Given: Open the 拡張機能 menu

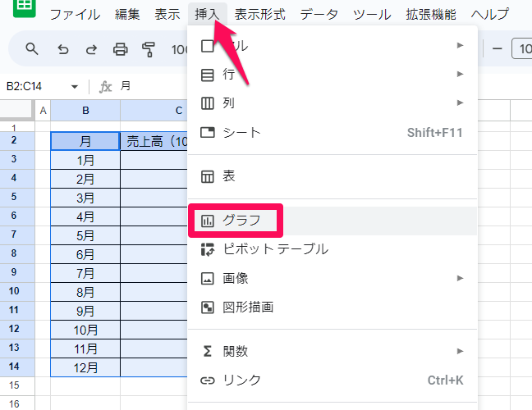Looking at the screenshot, I should [x=431, y=14].
